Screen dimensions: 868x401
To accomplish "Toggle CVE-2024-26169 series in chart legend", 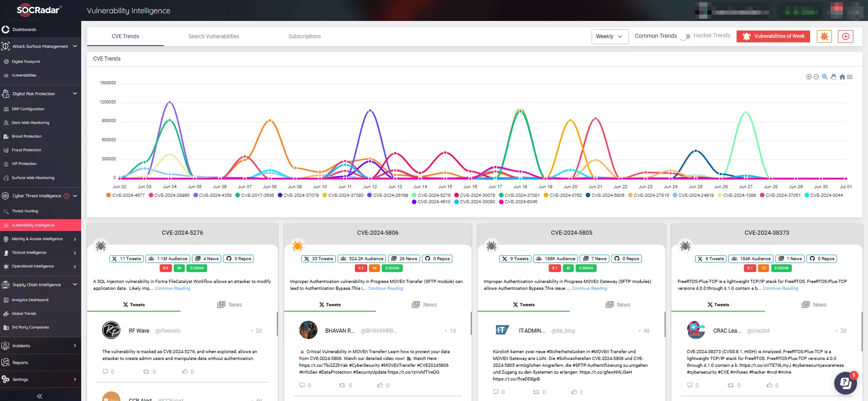I will point(388,195).
